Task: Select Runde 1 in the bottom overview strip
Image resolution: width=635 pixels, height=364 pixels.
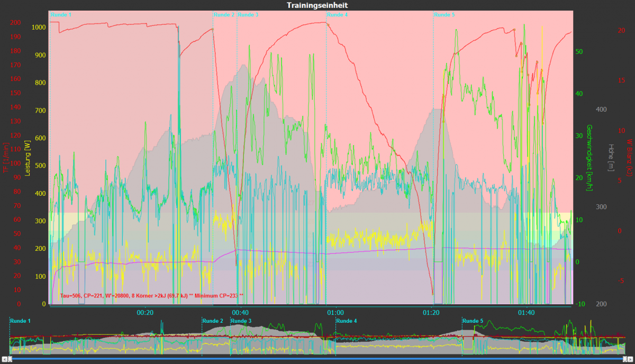Action: pos(21,321)
